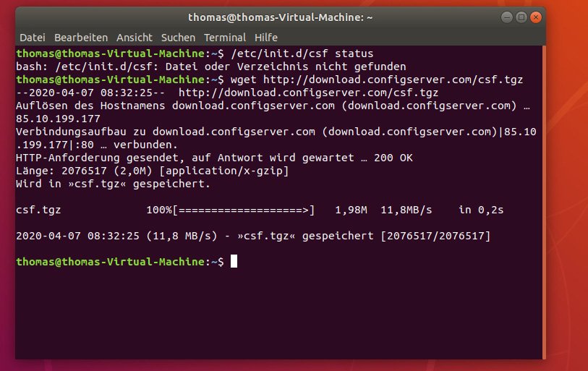
Task: Click the Ansicht menu item
Action: [134, 37]
